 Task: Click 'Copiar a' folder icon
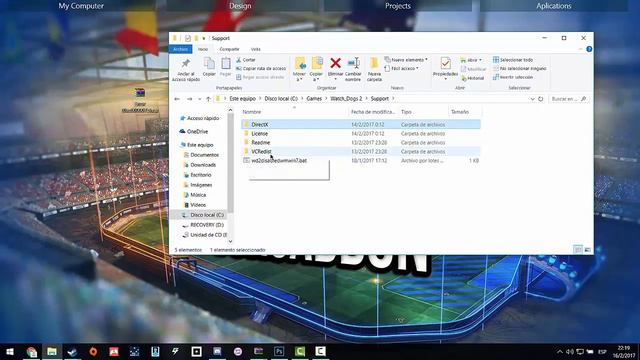(x=317, y=64)
